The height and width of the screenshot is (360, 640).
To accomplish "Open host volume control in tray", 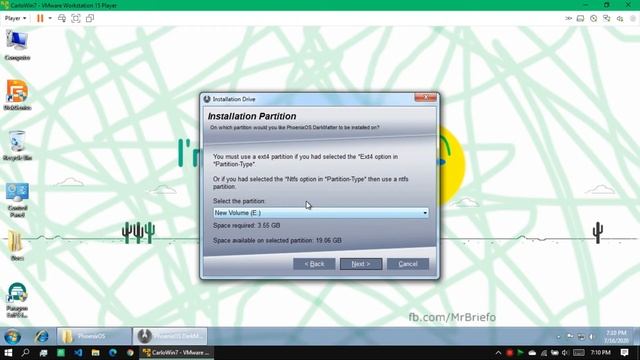I will click(x=565, y=353).
